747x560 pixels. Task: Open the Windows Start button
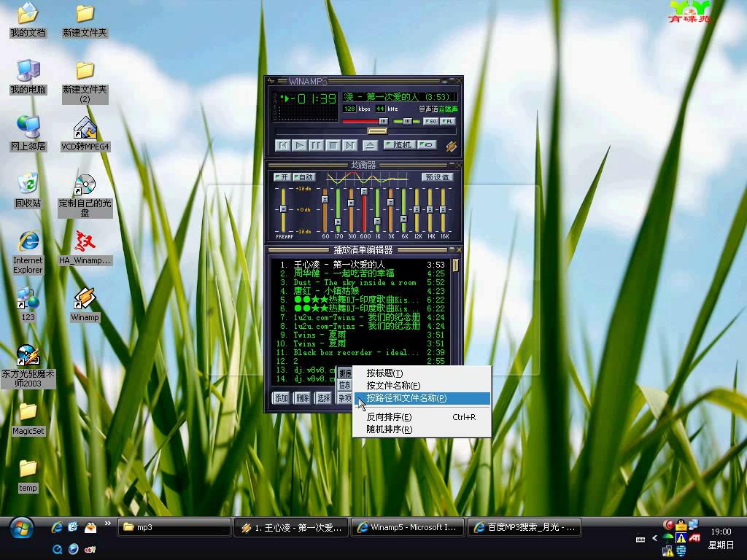[x=21, y=529]
